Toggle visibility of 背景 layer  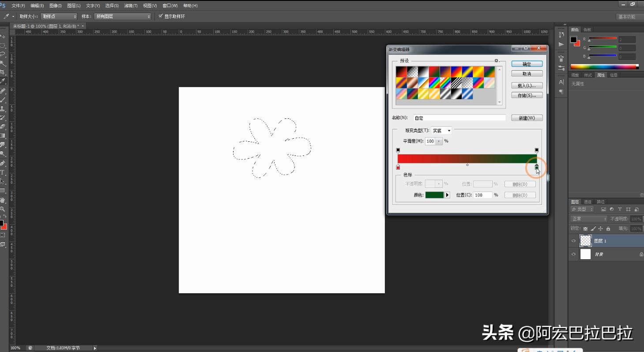[x=573, y=254]
